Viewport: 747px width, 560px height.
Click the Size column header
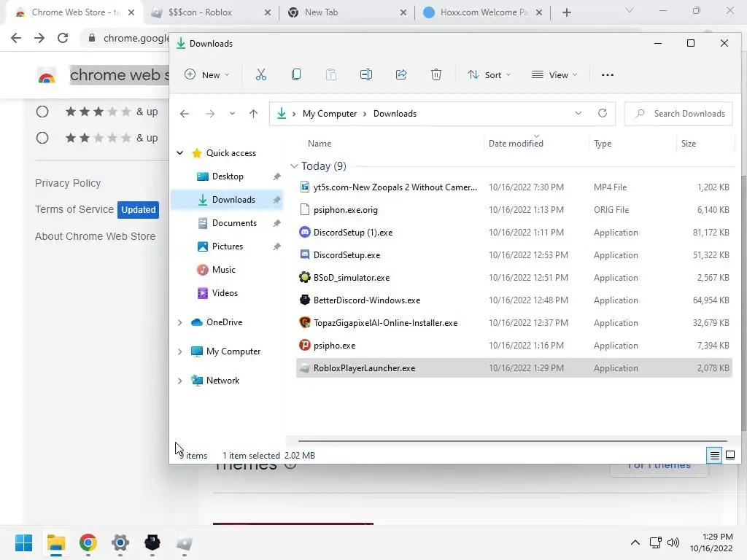689,144
